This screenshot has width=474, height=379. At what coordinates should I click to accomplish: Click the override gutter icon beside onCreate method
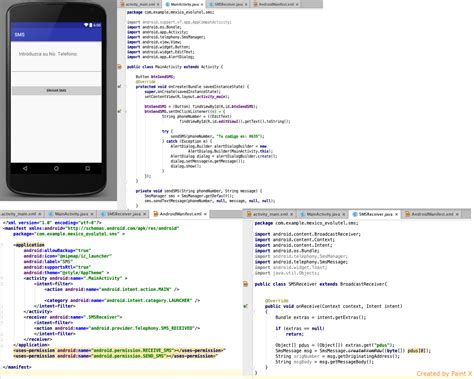tap(119, 86)
